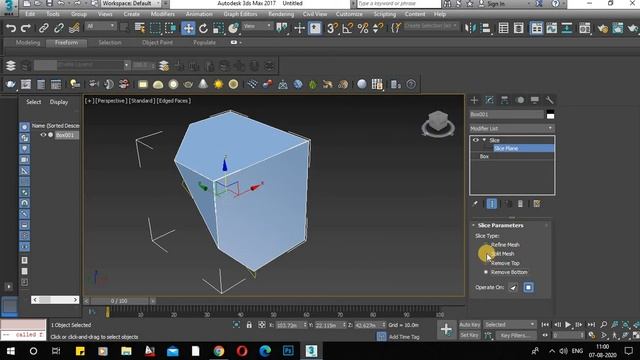
Task: Open the Motion panel tab icon
Action: (x=520, y=100)
